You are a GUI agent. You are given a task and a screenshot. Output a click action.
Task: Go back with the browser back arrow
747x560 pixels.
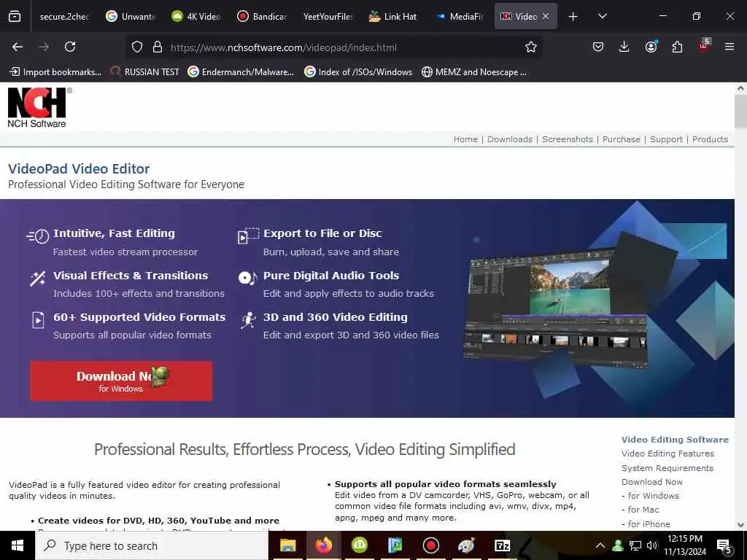tap(18, 47)
